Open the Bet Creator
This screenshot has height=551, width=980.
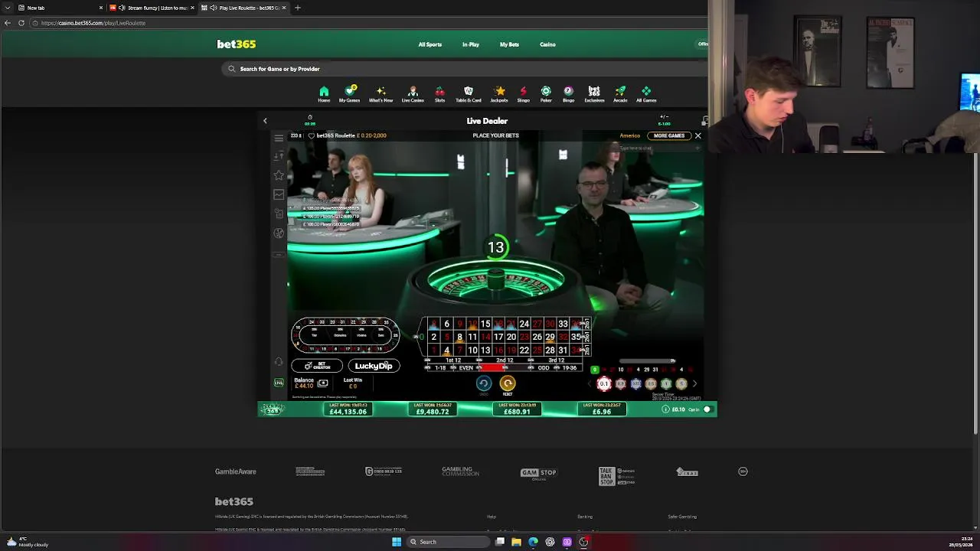317,366
